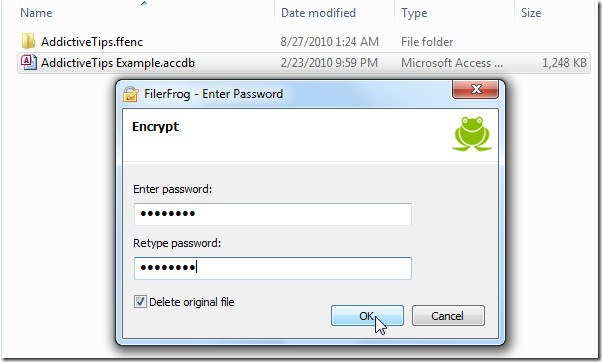Click the 1,248 KB size cell
The image size is (602, 362).
tap(564, 63)
